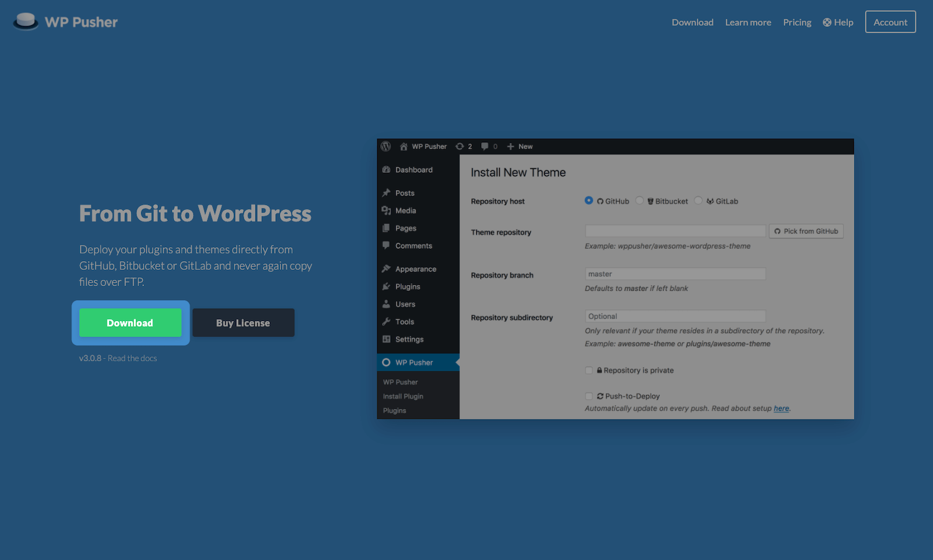Screen dimensions: 933x560
Task: Focus the Theme repository input field
Action: [x=675, y=231]
